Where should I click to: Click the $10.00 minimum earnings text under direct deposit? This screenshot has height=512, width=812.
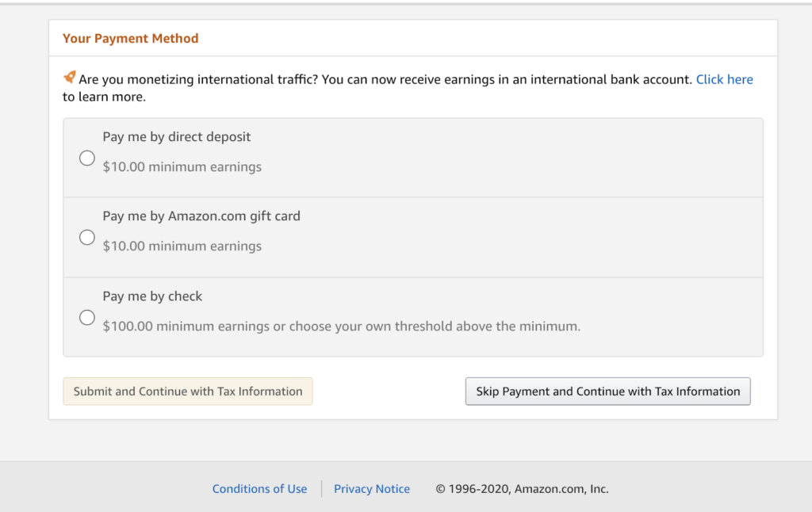[182, 166]
